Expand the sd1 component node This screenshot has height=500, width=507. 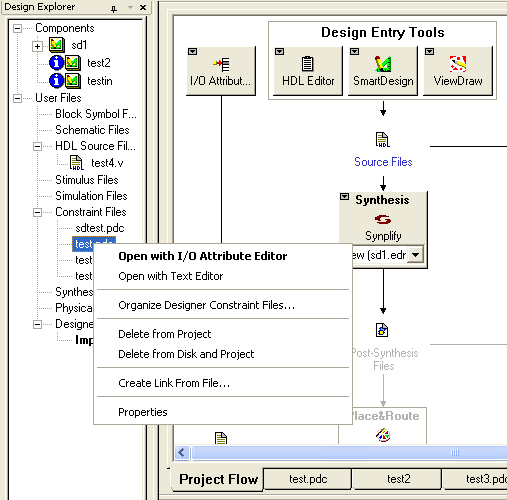[37, 46]
